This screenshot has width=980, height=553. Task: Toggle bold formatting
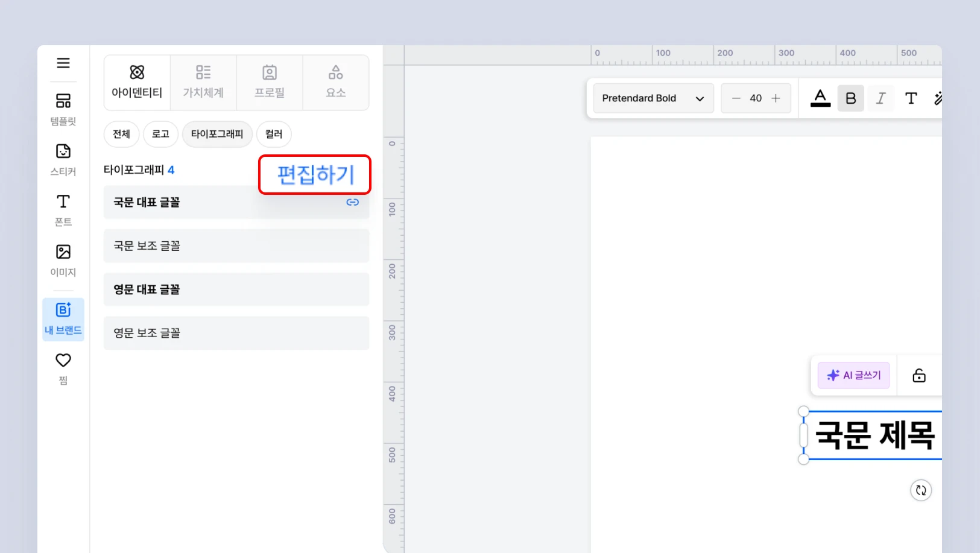pyautogui.click(x=851, y=98)
